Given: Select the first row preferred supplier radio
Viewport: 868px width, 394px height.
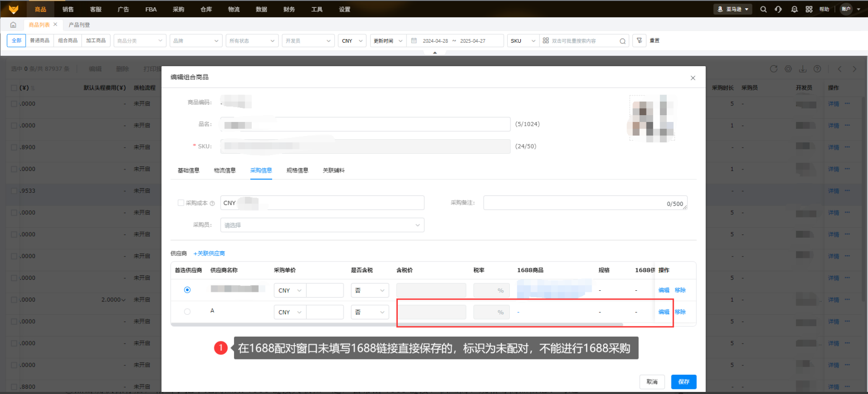Looking at the screenshot, I should coord(187,290).
